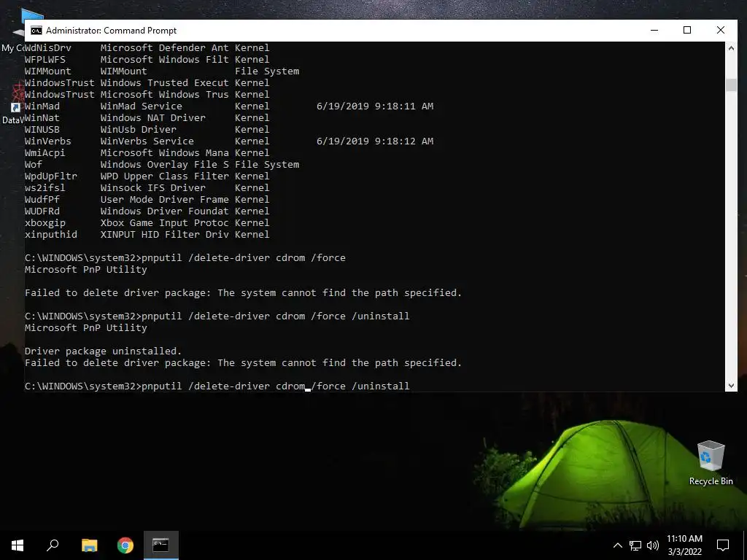Screen dimensions: 747x560
Task: Select the Command Prompt taskbar button
Action: pyautogui.click(x=161, y=545)
